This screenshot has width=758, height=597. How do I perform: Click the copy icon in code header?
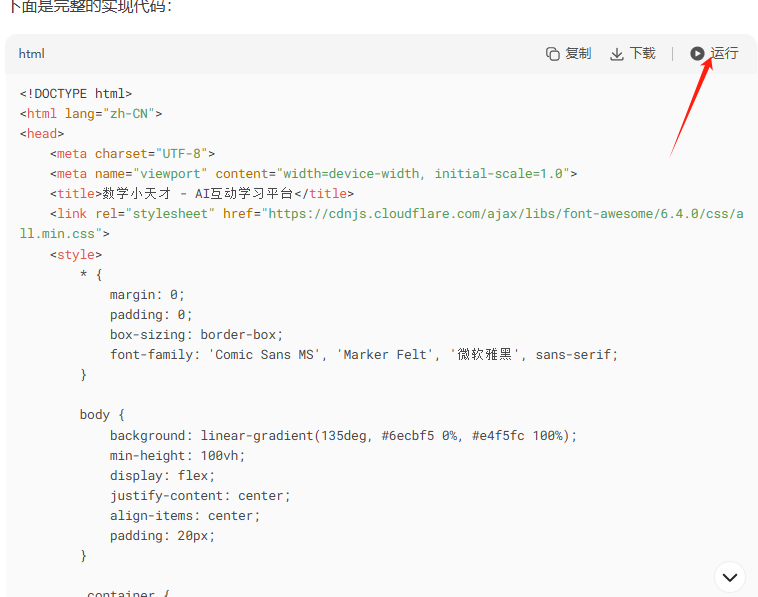553,54
